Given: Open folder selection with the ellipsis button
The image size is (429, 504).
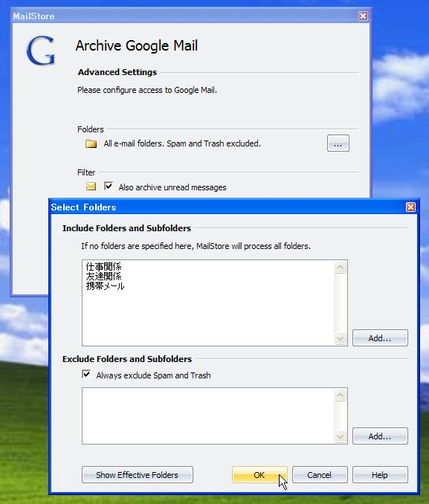Looking at the screenshot, I should coord(338,143).
